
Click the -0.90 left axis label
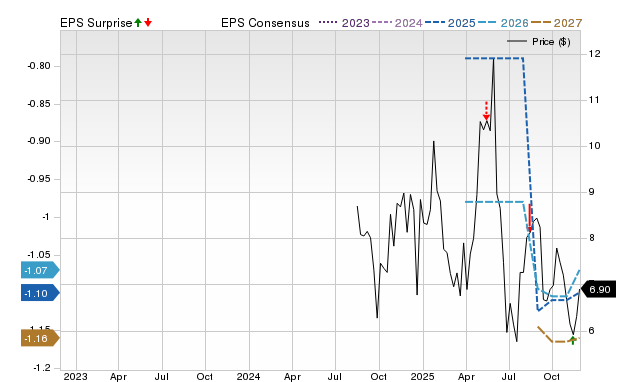39,141
